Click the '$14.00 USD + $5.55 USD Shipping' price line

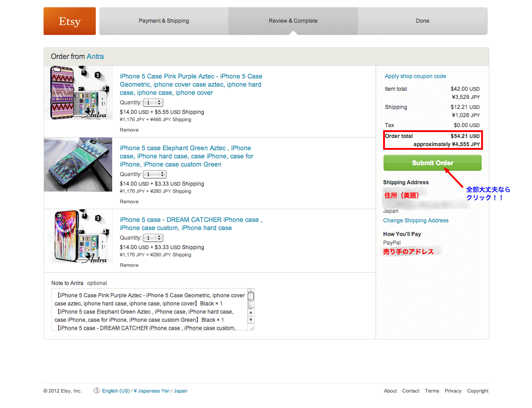(x=162, y=112)
